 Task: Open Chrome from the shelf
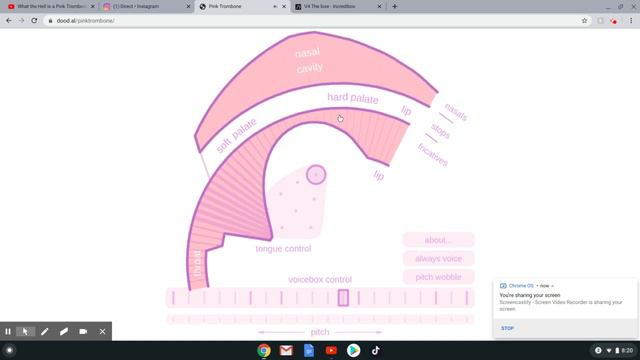click(264, 350)
